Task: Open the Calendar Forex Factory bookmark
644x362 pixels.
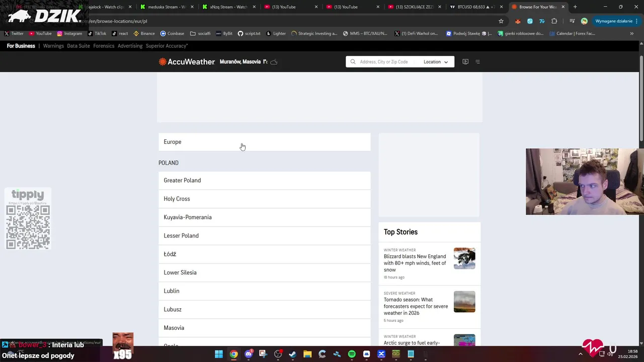Action: pos(572,34)
